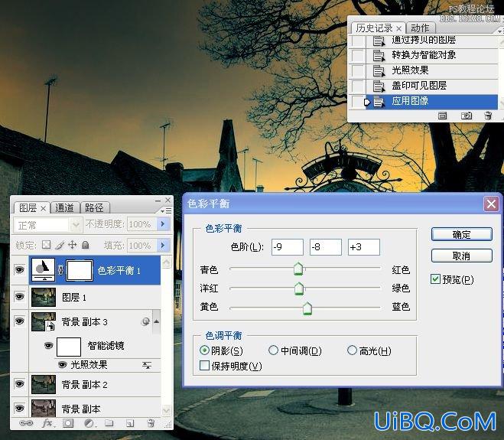Open the Layers panel flyout menu

(166, 210)
